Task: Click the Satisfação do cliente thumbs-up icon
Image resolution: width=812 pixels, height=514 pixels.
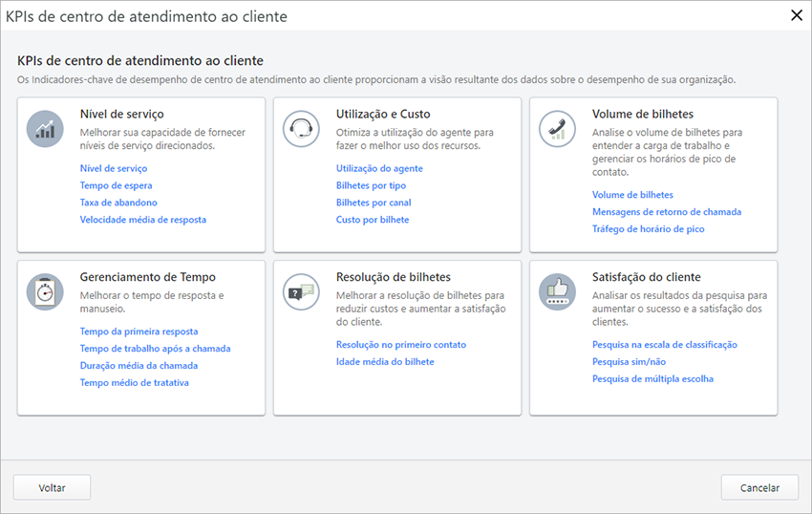Action: 557,291
